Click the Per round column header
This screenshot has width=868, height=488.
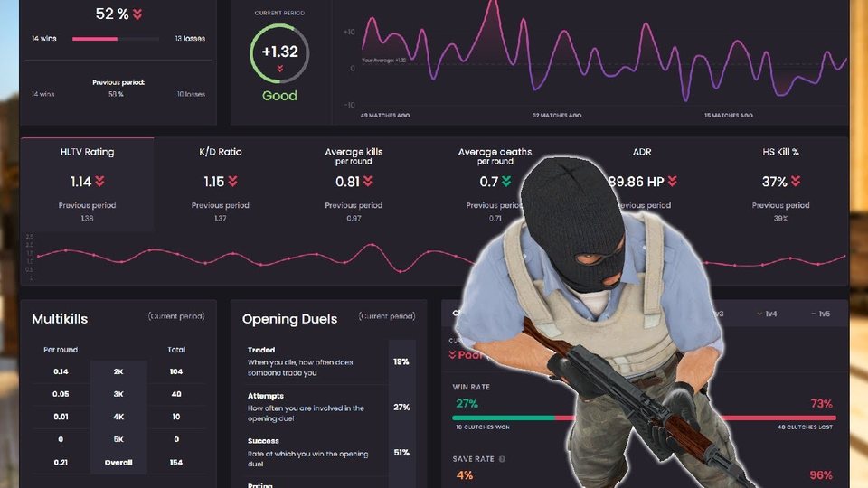[61, 350]
